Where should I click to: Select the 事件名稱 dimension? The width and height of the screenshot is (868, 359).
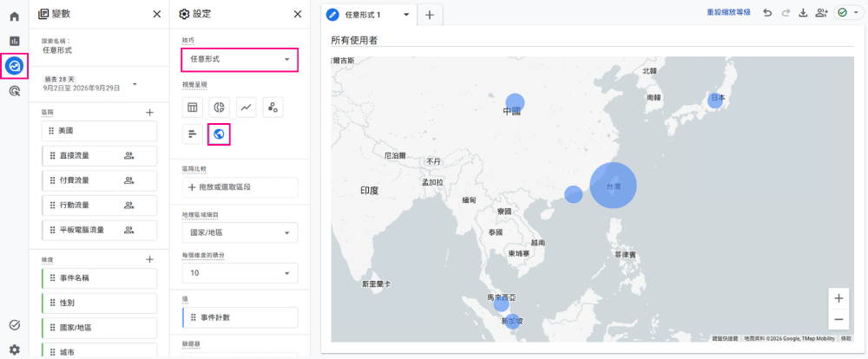point(100,278)
